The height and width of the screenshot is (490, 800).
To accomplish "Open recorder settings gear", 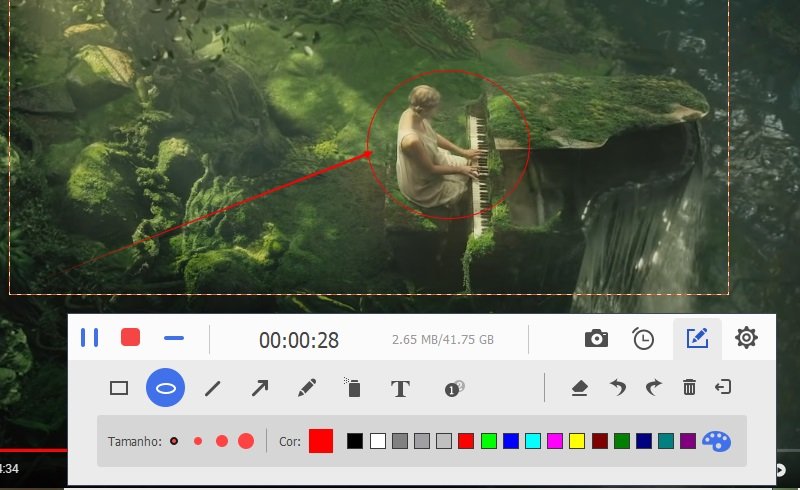I will click(746, 338).
